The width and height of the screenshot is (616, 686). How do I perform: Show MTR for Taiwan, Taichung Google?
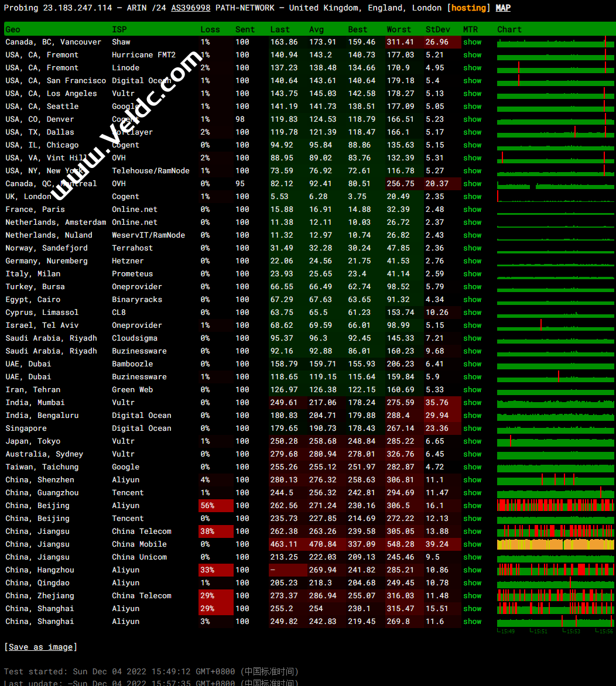(x=473, y=467)
